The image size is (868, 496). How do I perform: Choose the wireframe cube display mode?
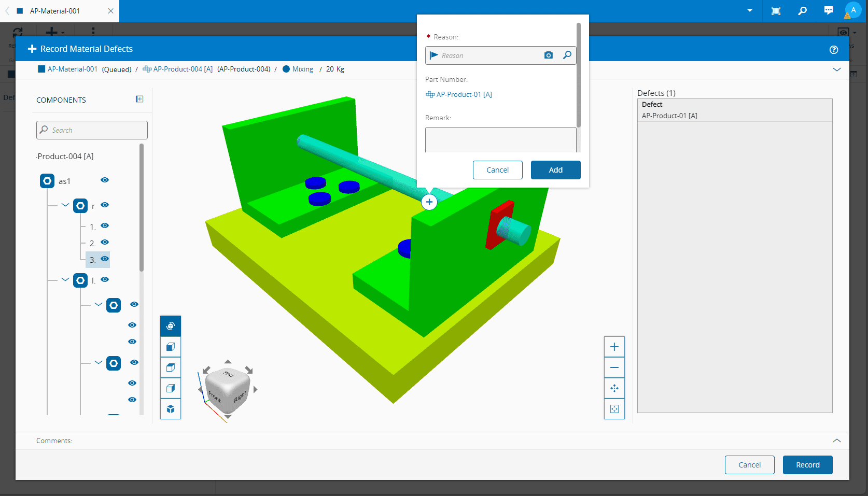click(171, 388)
